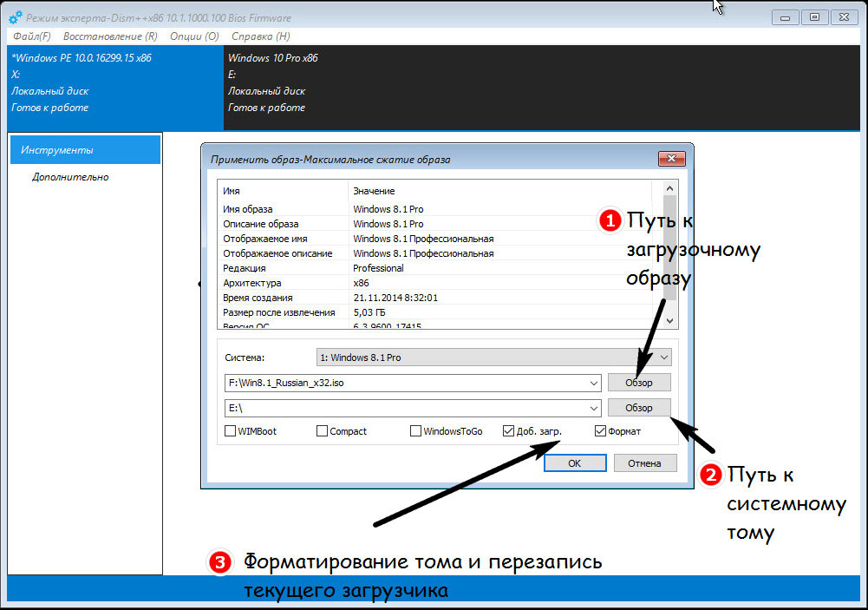Click the x86 architecture value
Screen dimensions: 868x610
click(x=361, y=283)
